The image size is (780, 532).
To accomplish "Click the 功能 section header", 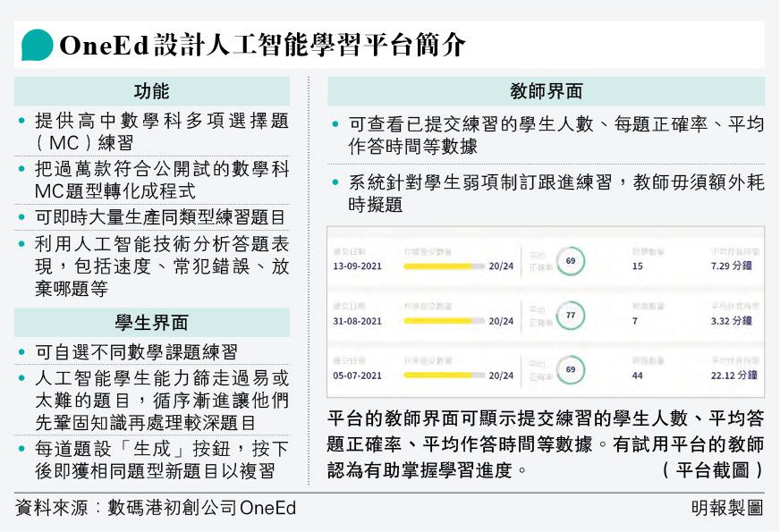I will tap(152, 91).
